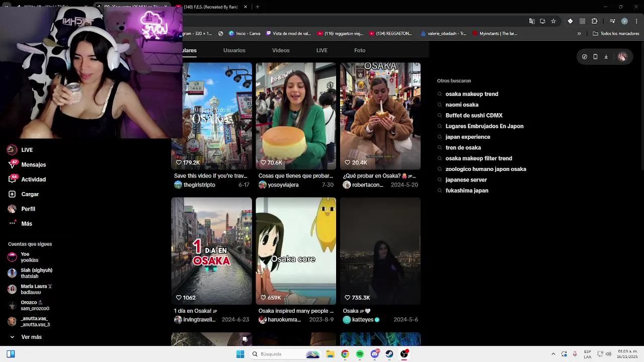
Task: Open the Inicio - Canva bookmark
Action: pos(245,34)
